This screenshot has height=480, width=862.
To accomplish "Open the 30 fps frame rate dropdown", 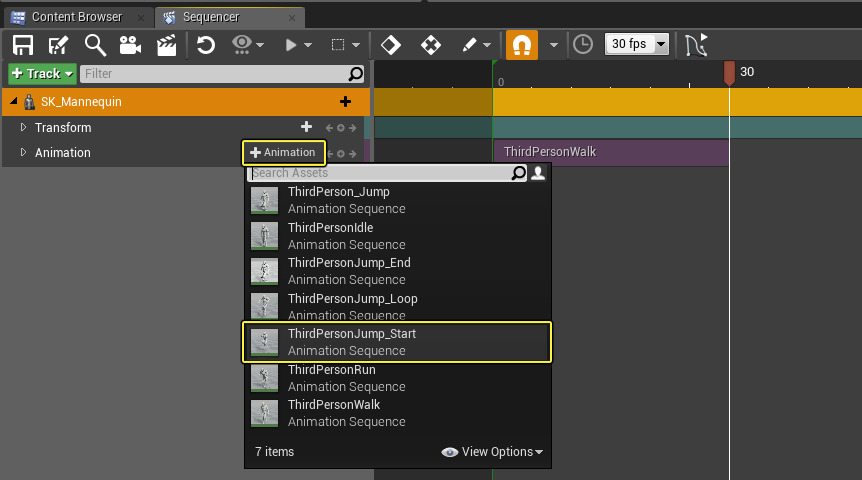I will (637, 45).
